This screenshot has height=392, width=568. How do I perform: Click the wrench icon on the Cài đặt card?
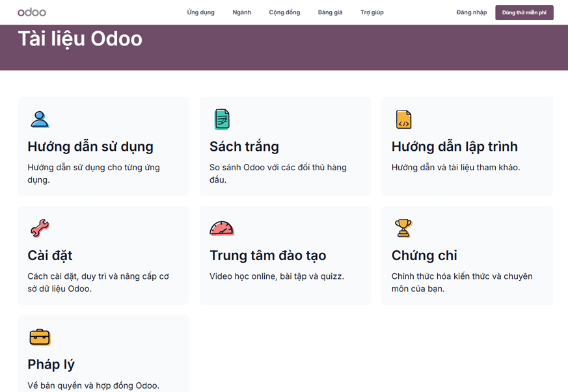tap(40, 228)
